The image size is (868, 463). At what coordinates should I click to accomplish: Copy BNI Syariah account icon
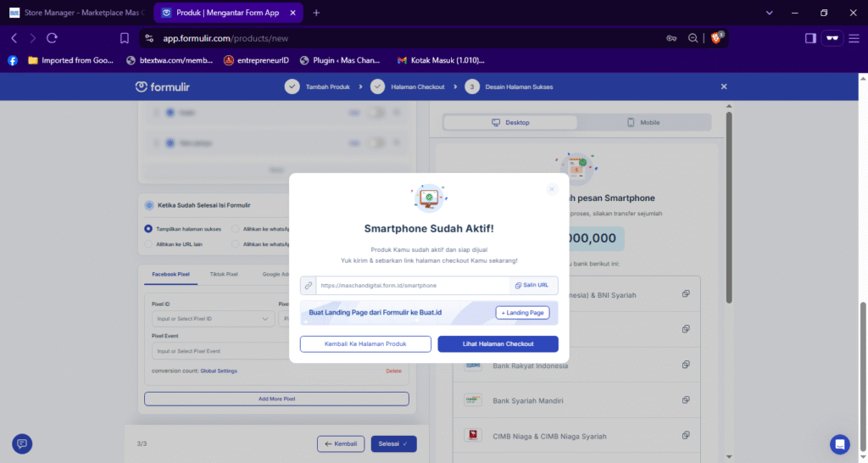[x=685, y=293]
